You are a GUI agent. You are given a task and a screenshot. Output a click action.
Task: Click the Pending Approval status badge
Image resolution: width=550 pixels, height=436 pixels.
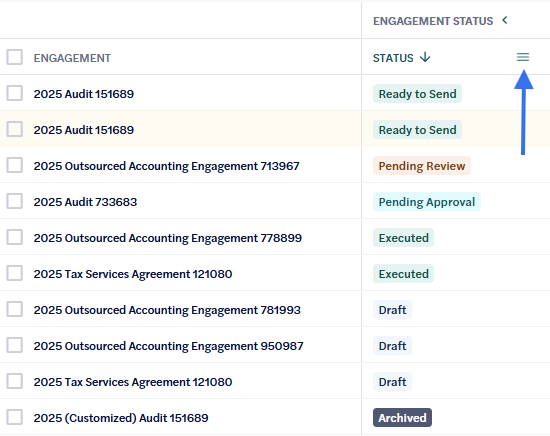pos(427,202)
